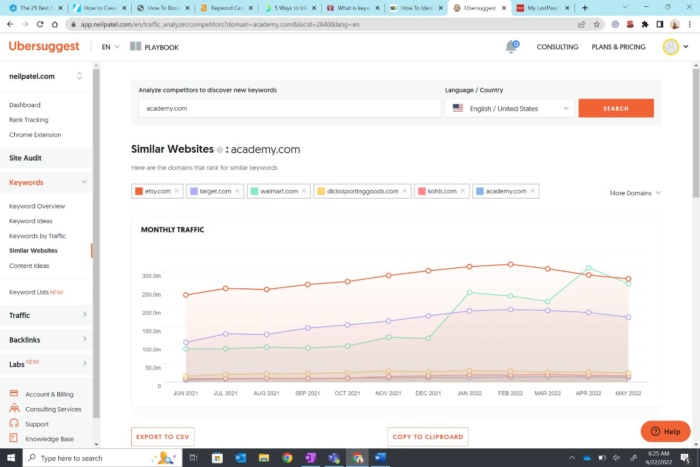This screenshot has height=467, width=700.
Task: Open Word from the taskbar
Action: pyautogui.click(x=380, y=458)
